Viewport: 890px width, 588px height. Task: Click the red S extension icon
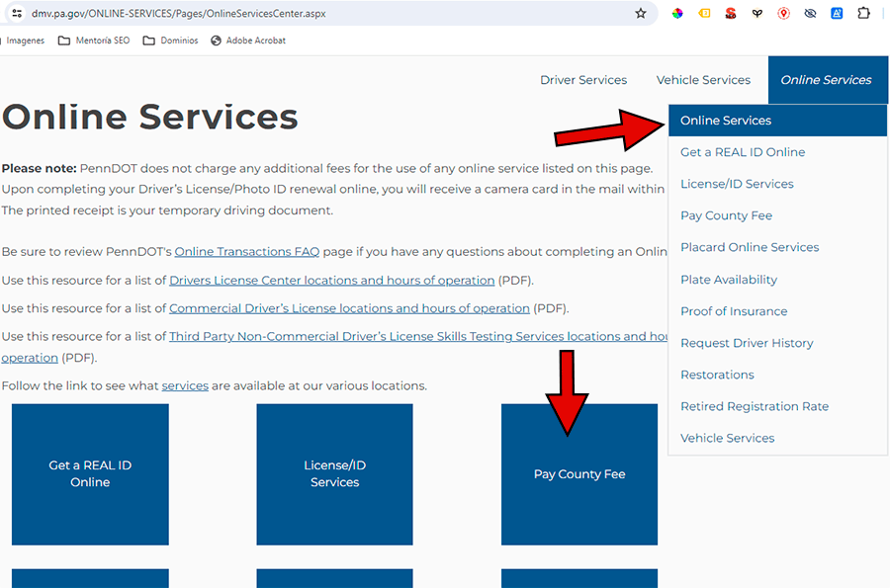[731, 13]
